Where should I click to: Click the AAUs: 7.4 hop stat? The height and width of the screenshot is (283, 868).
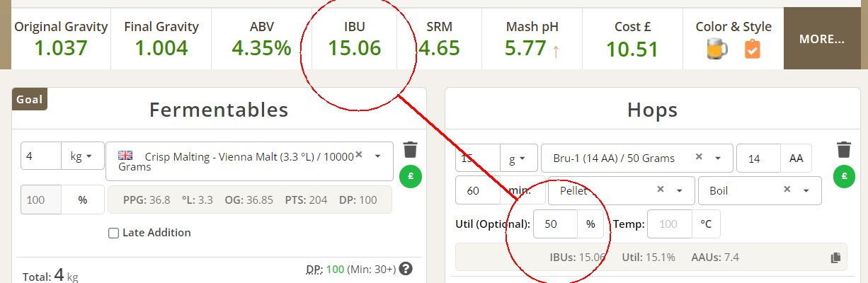715,257
